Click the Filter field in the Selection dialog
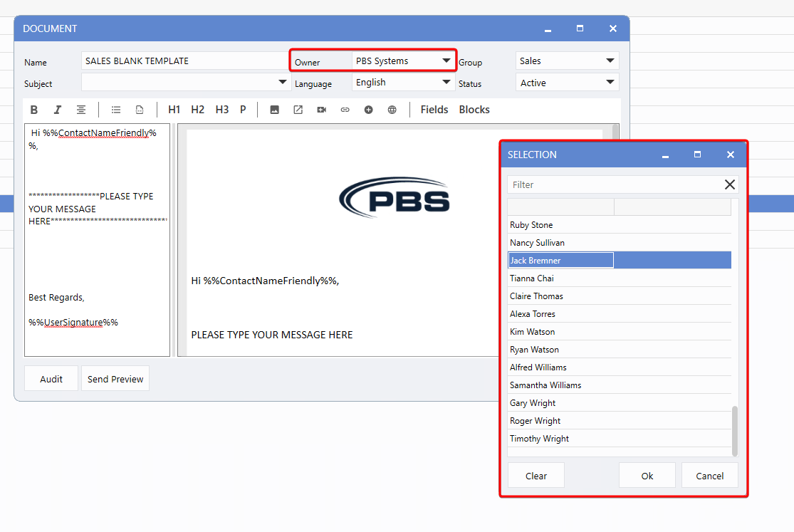This screenshot has width=794, height=532. [x=612, y=184]
